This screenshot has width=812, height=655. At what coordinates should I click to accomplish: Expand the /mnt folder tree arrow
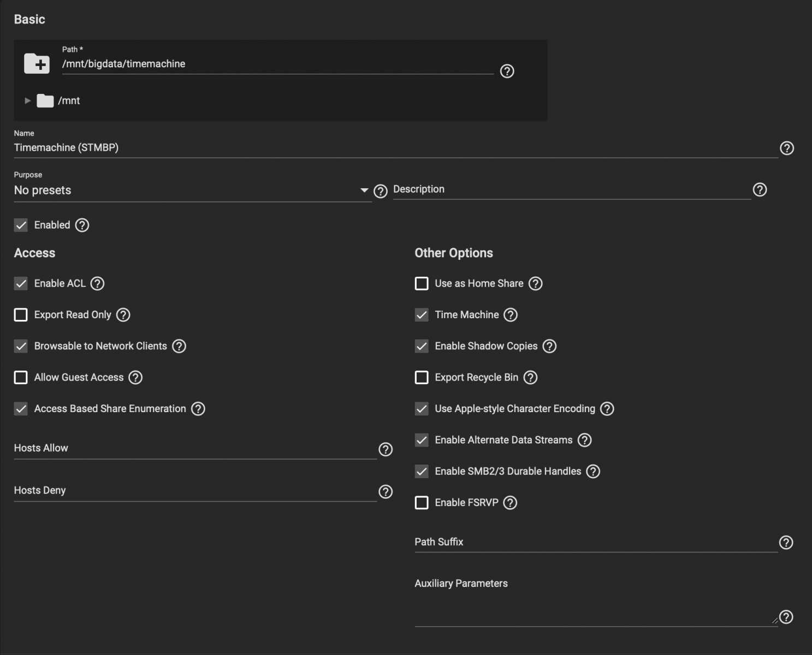coord(28,100)
